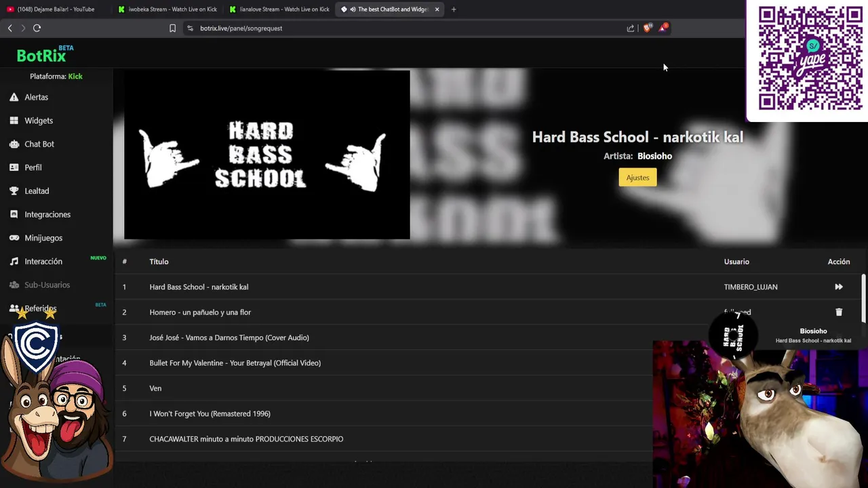Open Minijuegos section
Viewport: 868px width, 488px height.
(43, 238)
